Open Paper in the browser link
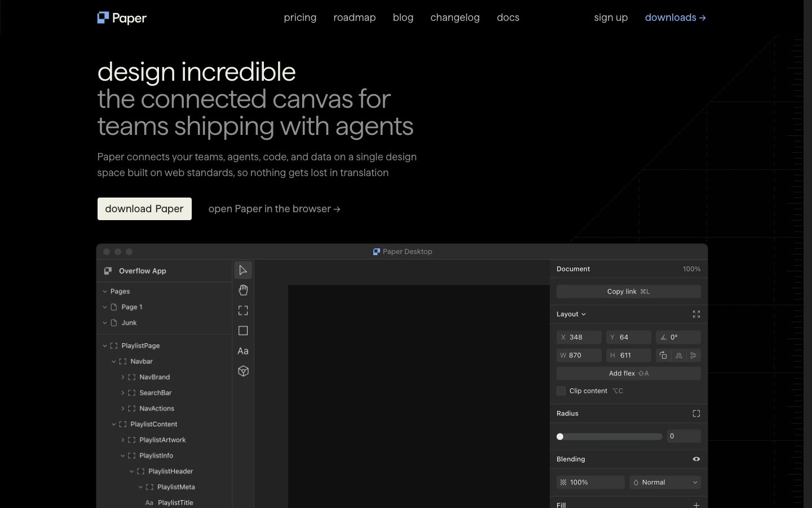 point(274,209)
